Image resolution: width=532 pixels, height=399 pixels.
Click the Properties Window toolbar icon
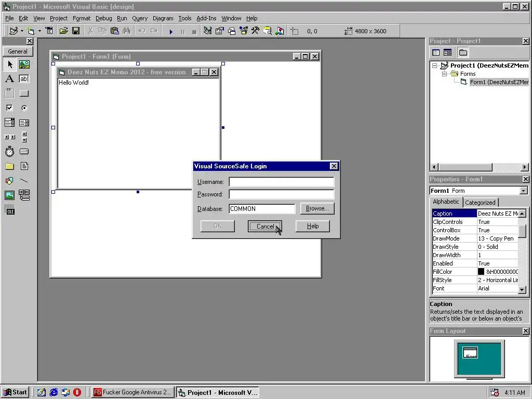220,31
